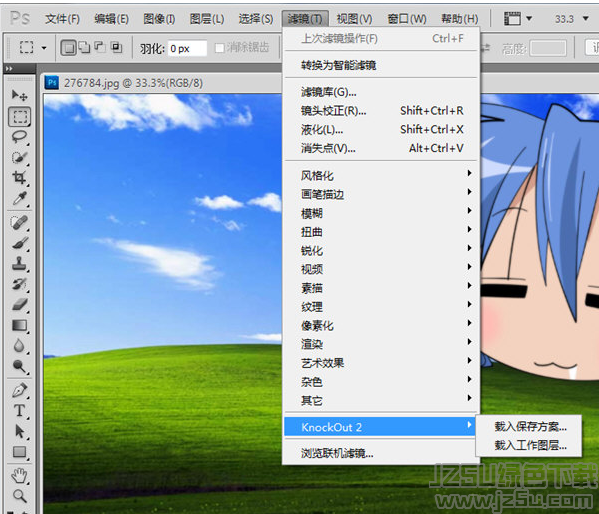Select the Pen tool
Screen dimensions: 599x514
tap(19, 390)
